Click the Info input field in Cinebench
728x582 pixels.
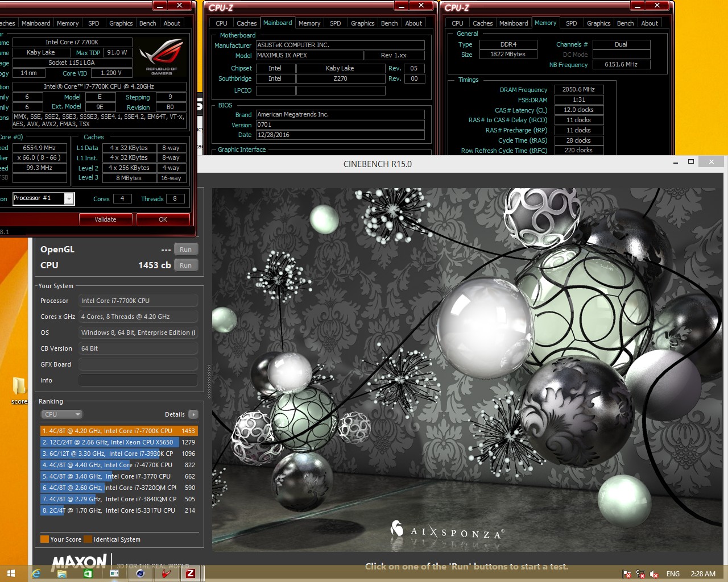coord(138,380)
